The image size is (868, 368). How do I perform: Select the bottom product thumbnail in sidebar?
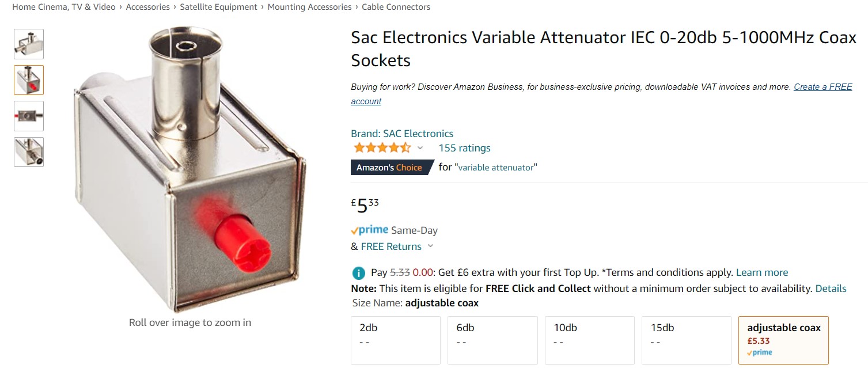[28, 152]
